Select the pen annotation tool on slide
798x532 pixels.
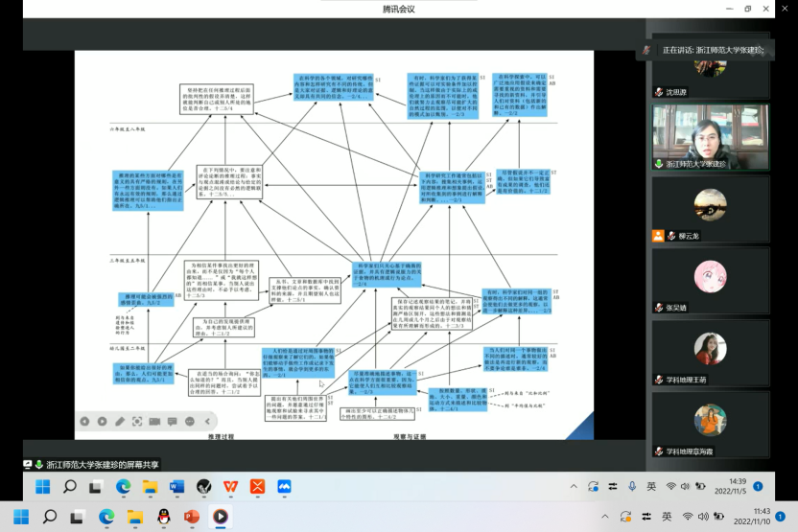(x=120, y=421)
